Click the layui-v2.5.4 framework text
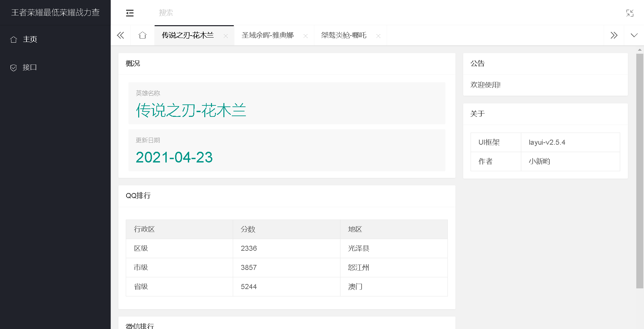Image resolution: width=644 pixels, height=329 pixels. click(x=547, y=142)
